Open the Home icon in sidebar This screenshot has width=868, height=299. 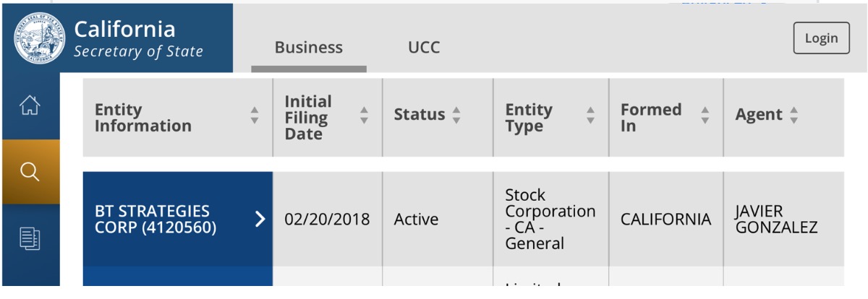click(30, 105)
